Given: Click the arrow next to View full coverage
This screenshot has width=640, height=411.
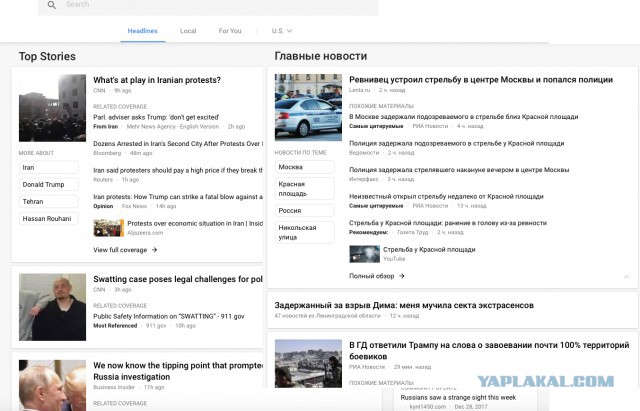Looking at the screenshot, I should click(154, 250).
